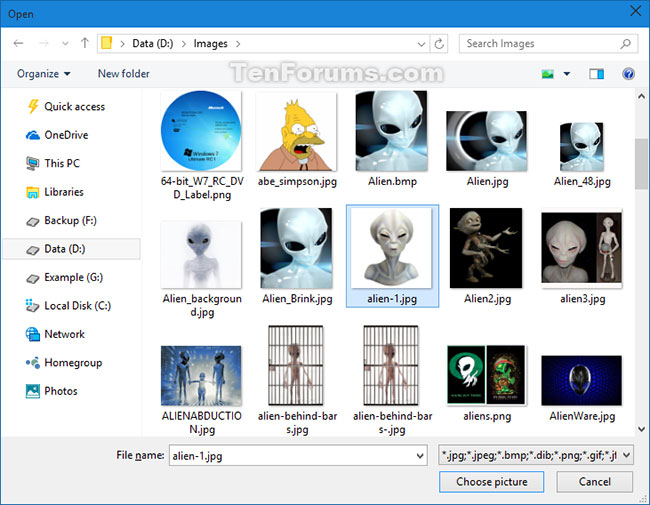This screenshot has height=505, width=650.
Task: Open the File name dropdown list
Action: [x=420, y=456]
